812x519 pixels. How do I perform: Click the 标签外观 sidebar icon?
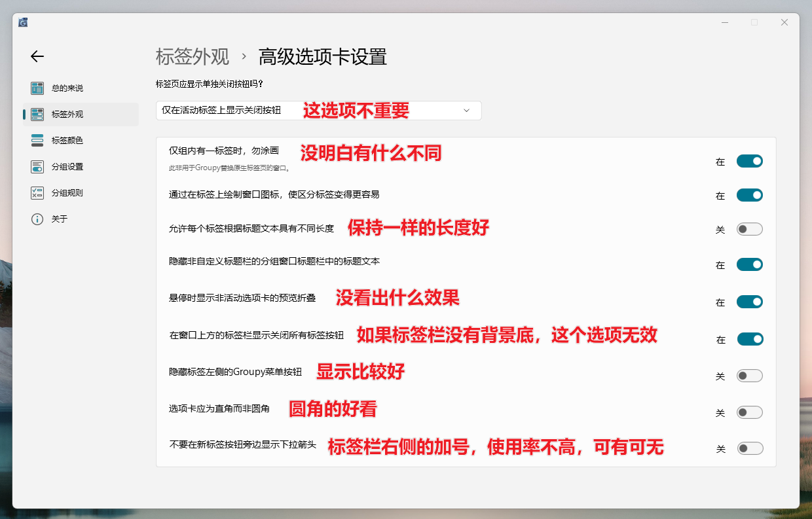point(37,115)
